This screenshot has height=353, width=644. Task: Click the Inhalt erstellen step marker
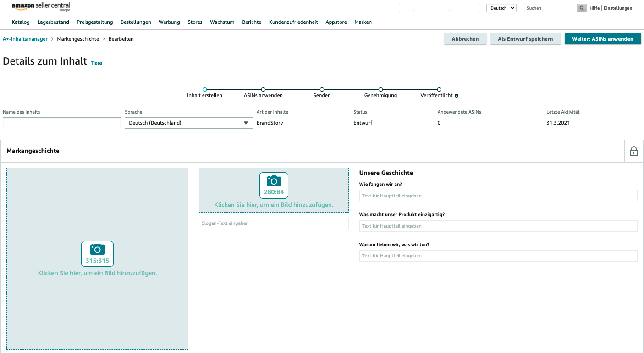coord(204,90)
